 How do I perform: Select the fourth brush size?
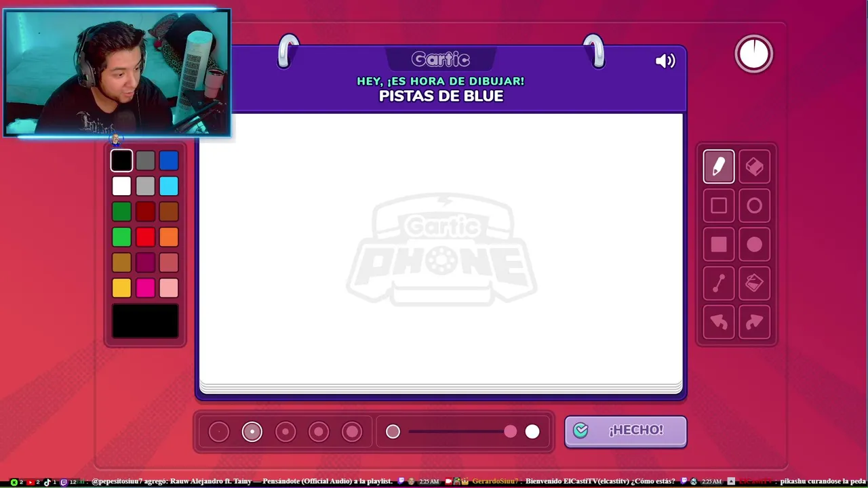click(x=319, y=432)
